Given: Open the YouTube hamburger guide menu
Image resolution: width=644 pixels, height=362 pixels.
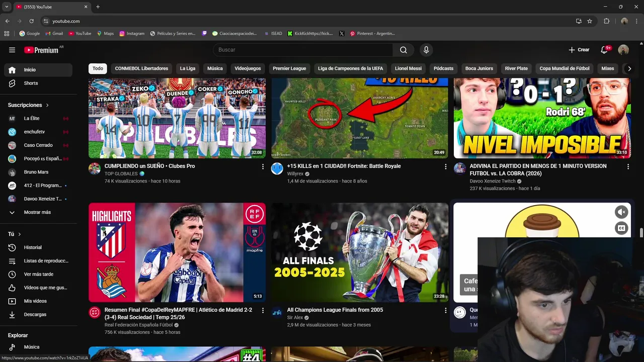Looking at the screenshot, I should point(12,50).
